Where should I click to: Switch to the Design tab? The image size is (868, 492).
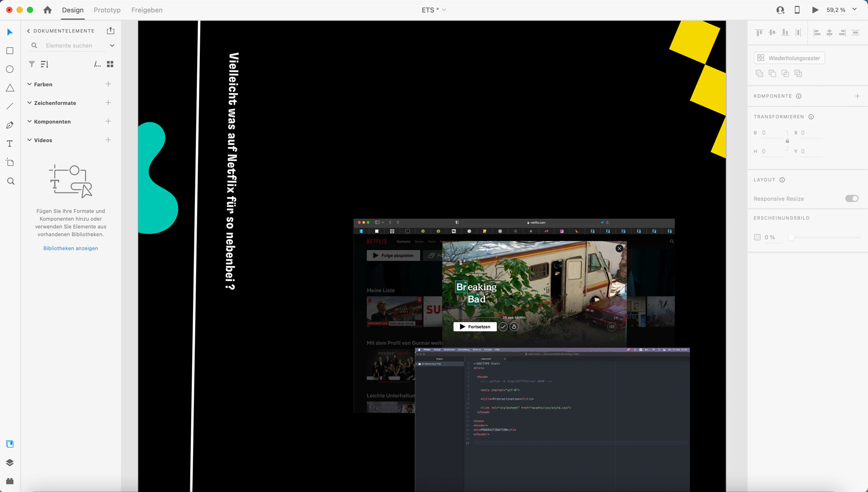coord(72,10)
